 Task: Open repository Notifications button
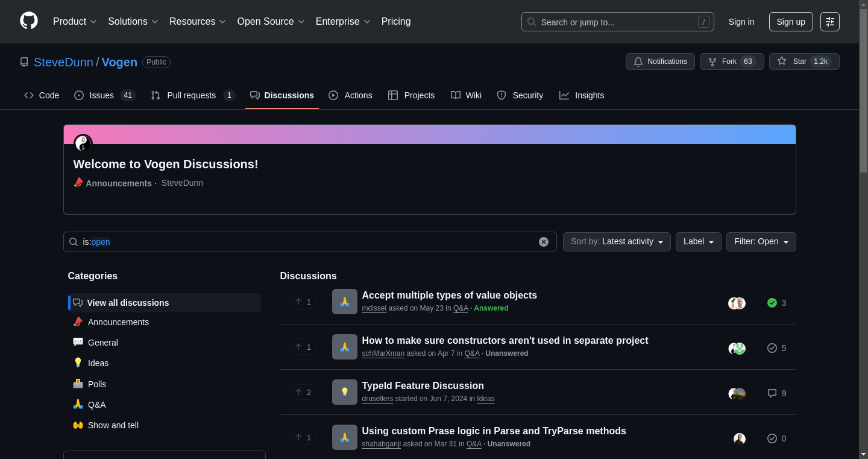660,62
